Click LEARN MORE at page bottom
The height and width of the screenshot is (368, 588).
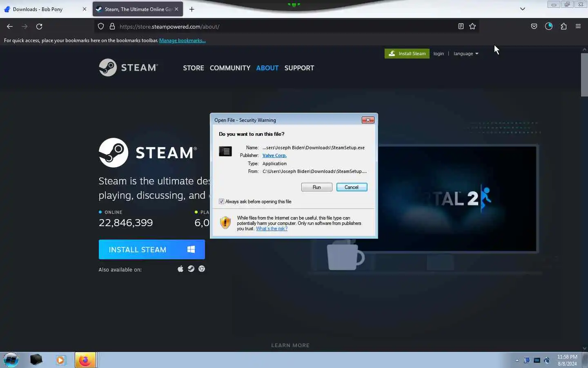(290, 345)
